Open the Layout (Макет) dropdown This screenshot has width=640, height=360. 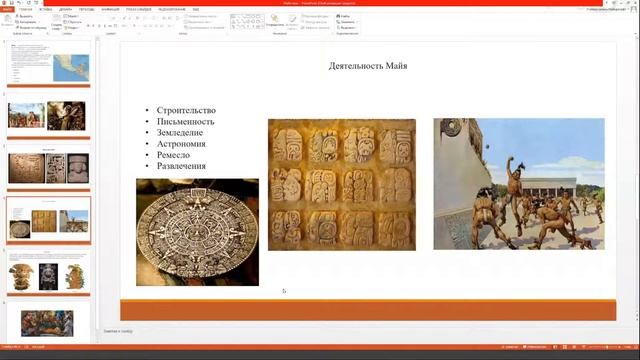point(71,16)
